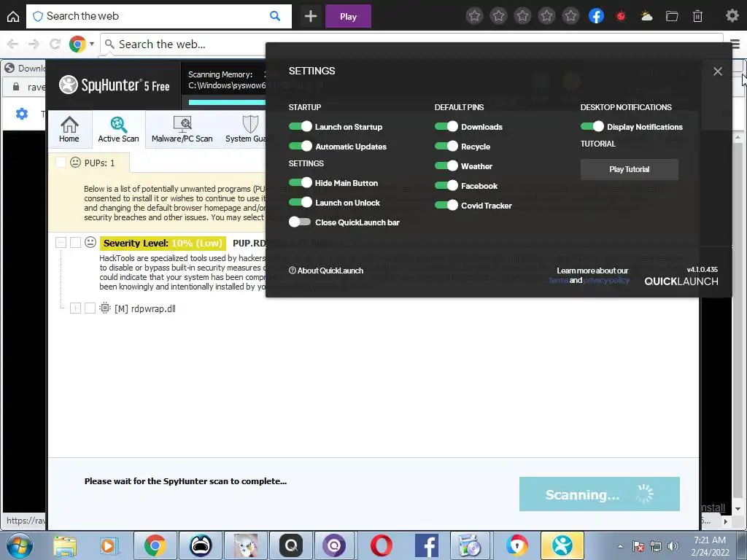Open the System Guard tab
747x560 pixels.
(245, 130)
